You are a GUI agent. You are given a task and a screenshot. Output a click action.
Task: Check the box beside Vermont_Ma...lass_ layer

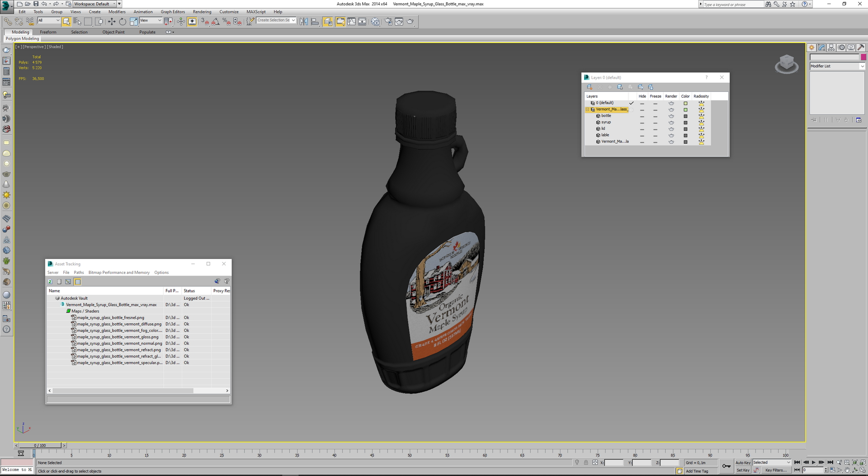click(x=632, y=110)
